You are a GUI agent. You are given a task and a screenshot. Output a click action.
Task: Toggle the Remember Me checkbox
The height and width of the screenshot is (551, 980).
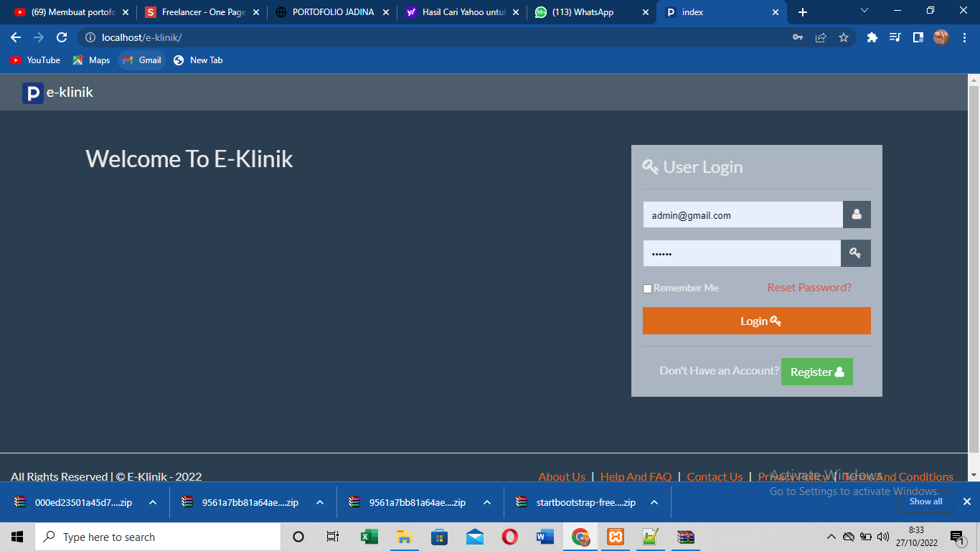tap(647, 288)
